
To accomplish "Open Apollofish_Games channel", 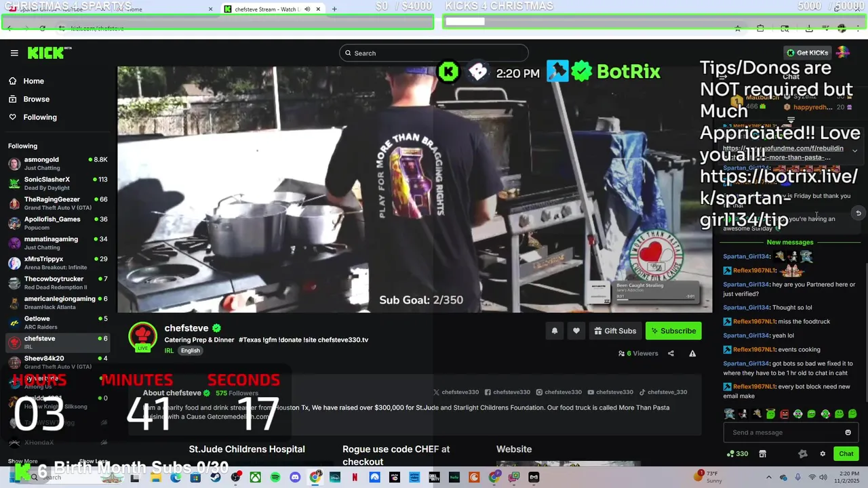I will pos(58,223).
